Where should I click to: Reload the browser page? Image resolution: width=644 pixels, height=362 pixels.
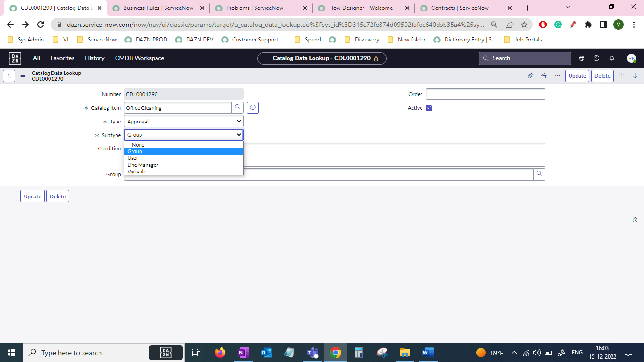click(41, 25)
